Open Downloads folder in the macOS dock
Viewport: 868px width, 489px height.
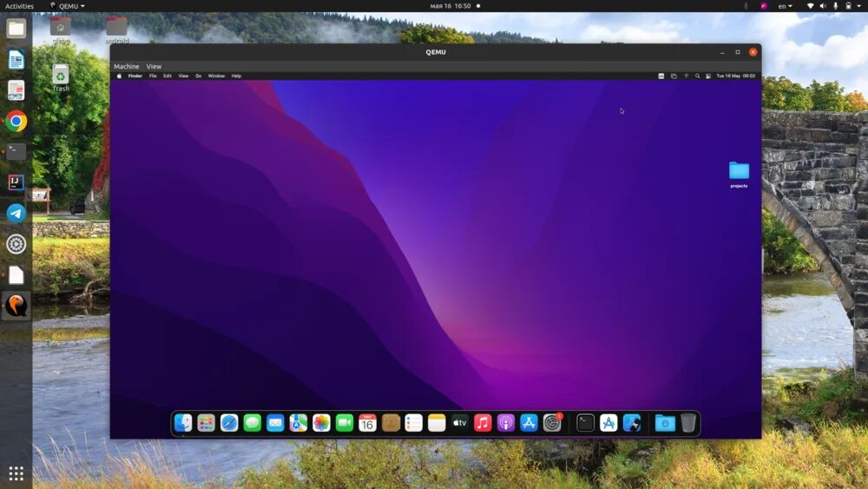point(665,423)
